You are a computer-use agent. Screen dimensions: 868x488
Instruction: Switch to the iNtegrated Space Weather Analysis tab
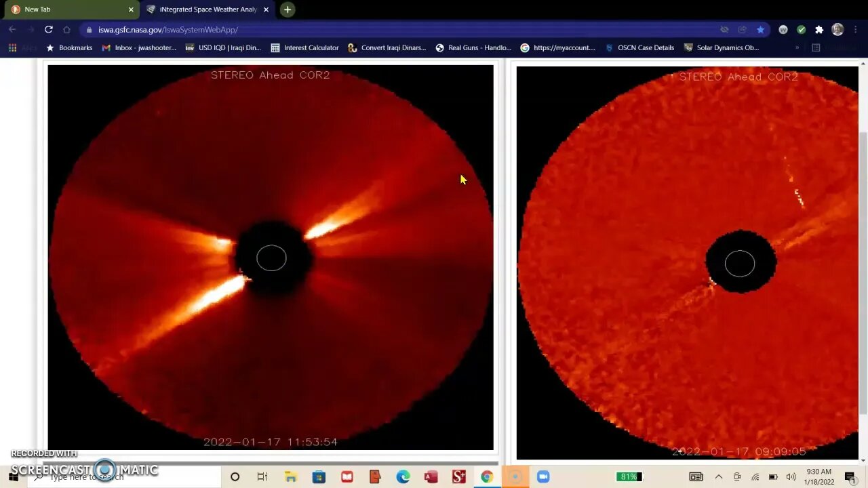(208, 9)
